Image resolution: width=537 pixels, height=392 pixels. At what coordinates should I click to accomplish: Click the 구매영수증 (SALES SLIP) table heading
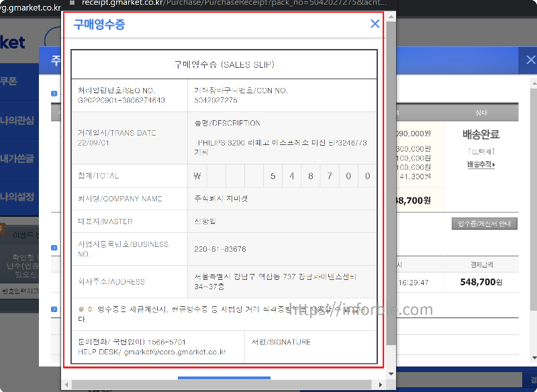pos(224,64)
